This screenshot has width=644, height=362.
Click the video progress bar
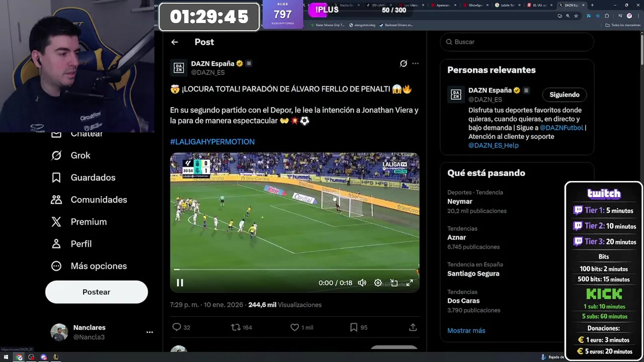coord(294,269)
